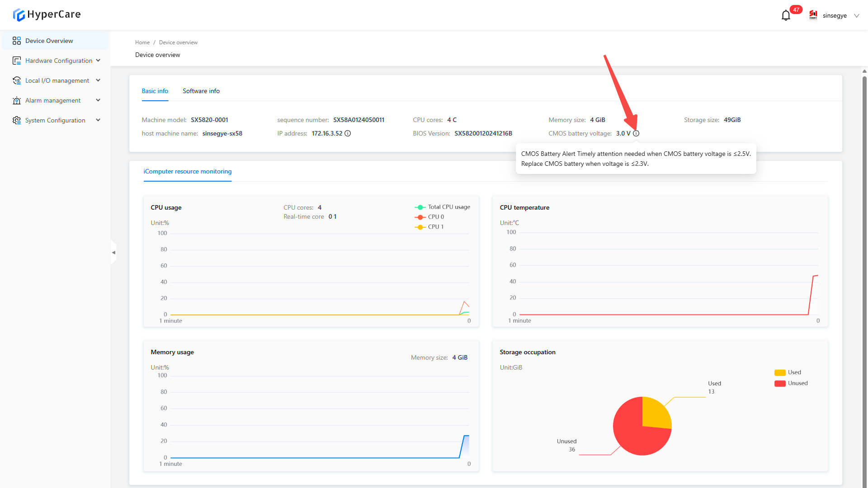Viewport: 868px width, 488px height.
Task: Click the Local I/O management icon
Action: (x=17, y=80)
